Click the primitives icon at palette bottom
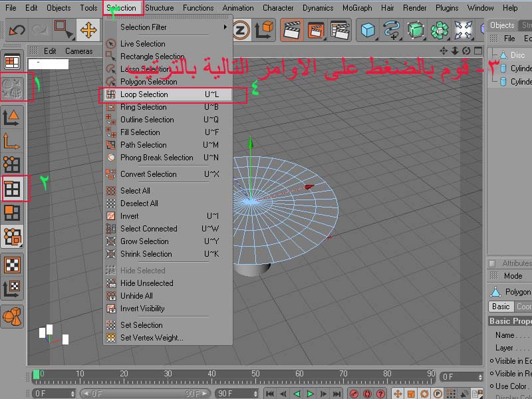532x399 pixels. point(12,317)
